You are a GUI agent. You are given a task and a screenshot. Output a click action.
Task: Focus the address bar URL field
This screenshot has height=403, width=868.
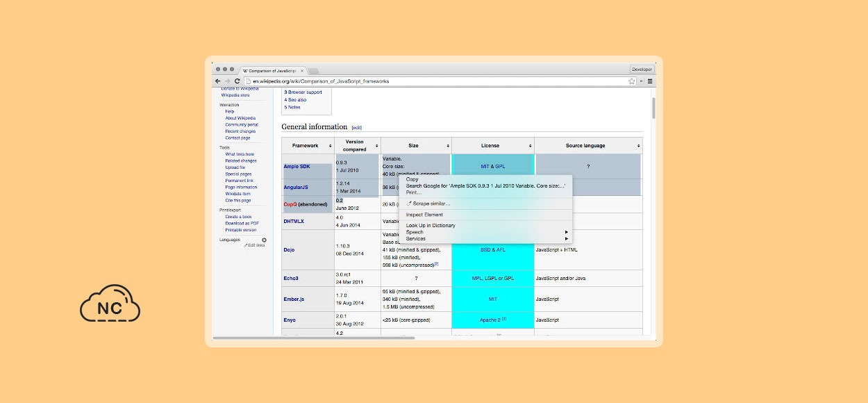click(x=440, y=81)
